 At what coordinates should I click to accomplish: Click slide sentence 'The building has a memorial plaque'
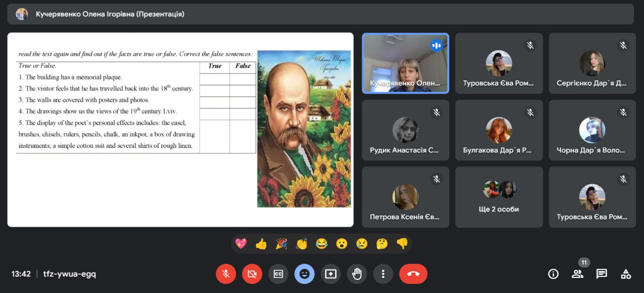pos(70,77)
